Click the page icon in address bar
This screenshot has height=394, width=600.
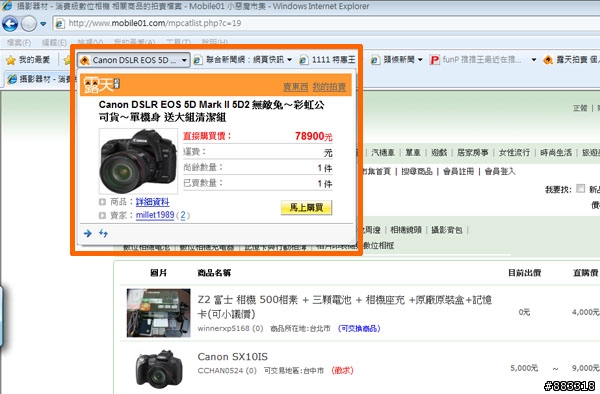60,24
